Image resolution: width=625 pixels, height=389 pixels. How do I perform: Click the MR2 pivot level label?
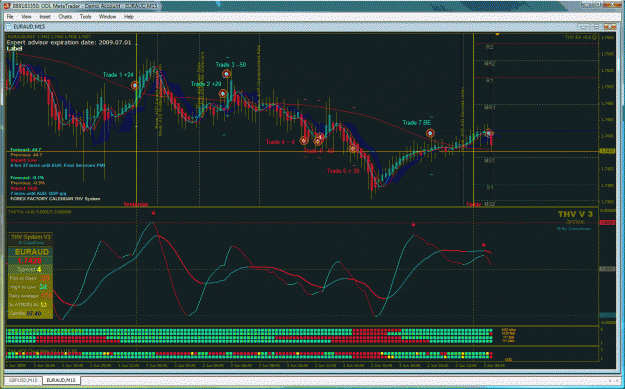tap(490, 63)
